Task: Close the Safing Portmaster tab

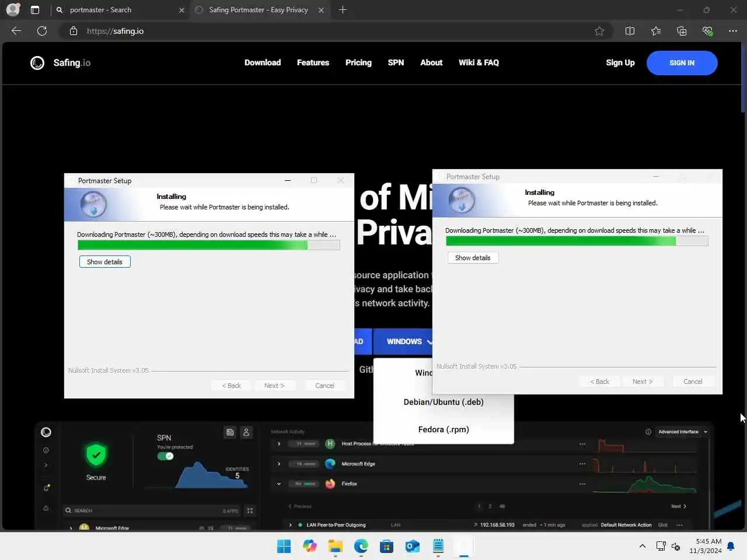Action: click(321, 10)
